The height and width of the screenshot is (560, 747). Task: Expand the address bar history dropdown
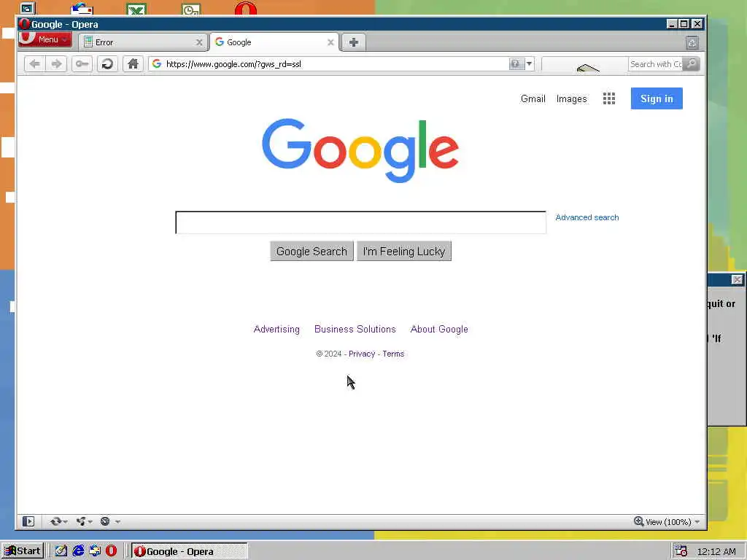530,64
